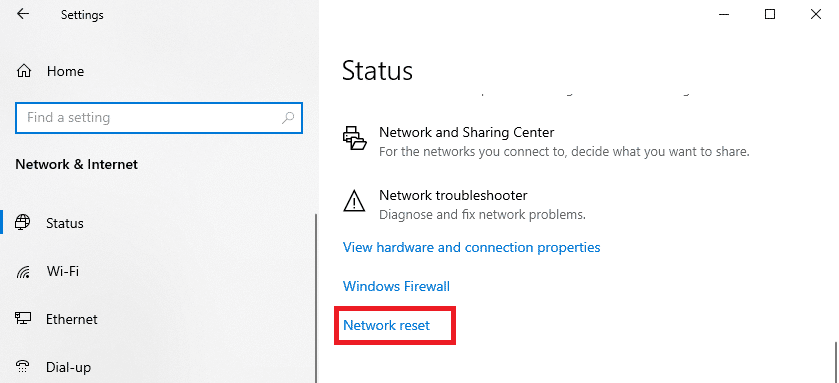Click the main page vertical scrollbar
The height and width of the screenshot is (383, 839).
pos(836,363)
